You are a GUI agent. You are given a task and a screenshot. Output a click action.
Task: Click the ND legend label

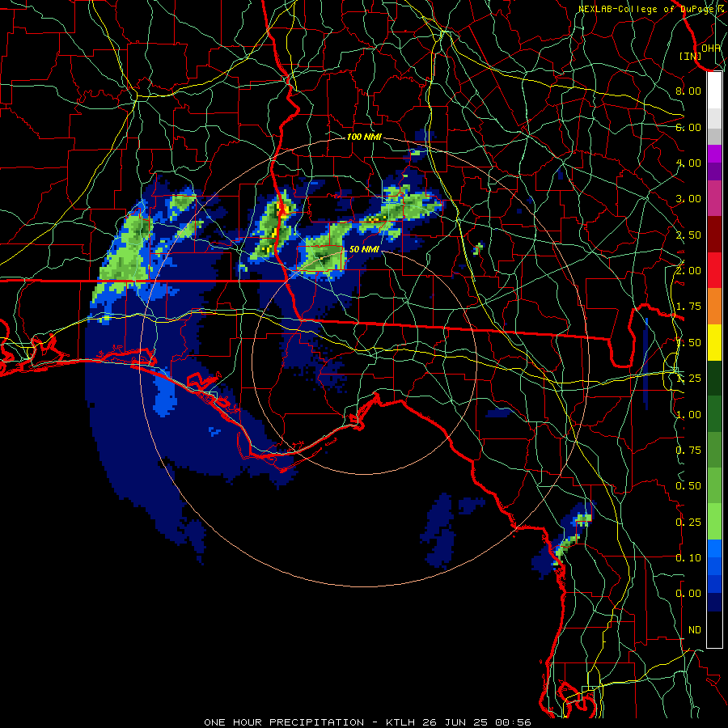pos(695,630)
